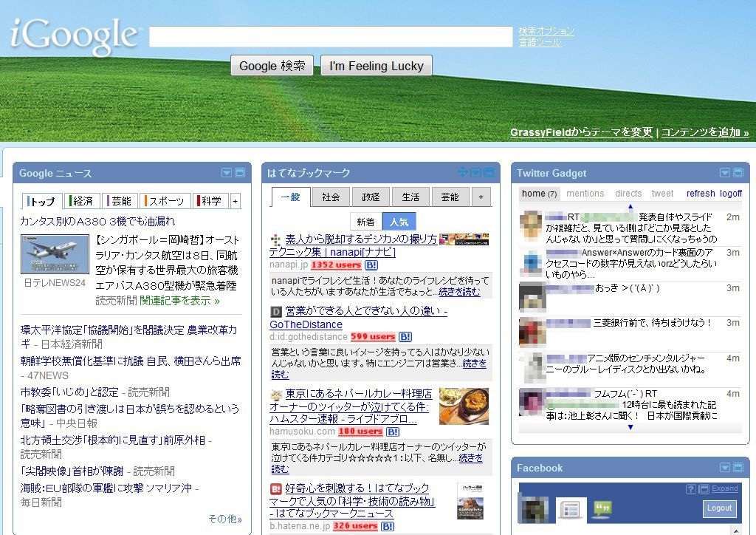
Task: Click the scroll-up arrow in Facebook gadget
Action: pyautogui.click(x=736, y=531)
